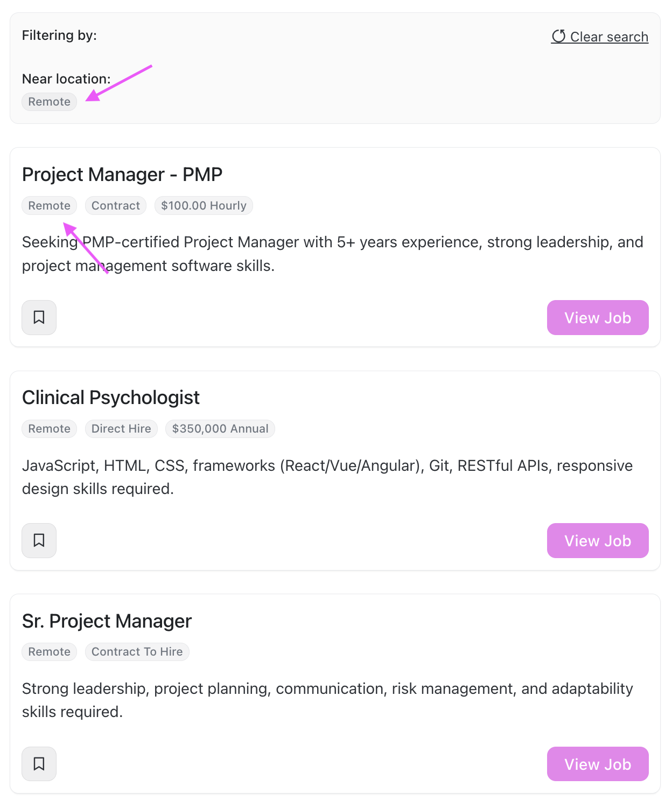672x807 pixels.
Task: Open the Project Manager - PMP title
Action: (122, 175)
